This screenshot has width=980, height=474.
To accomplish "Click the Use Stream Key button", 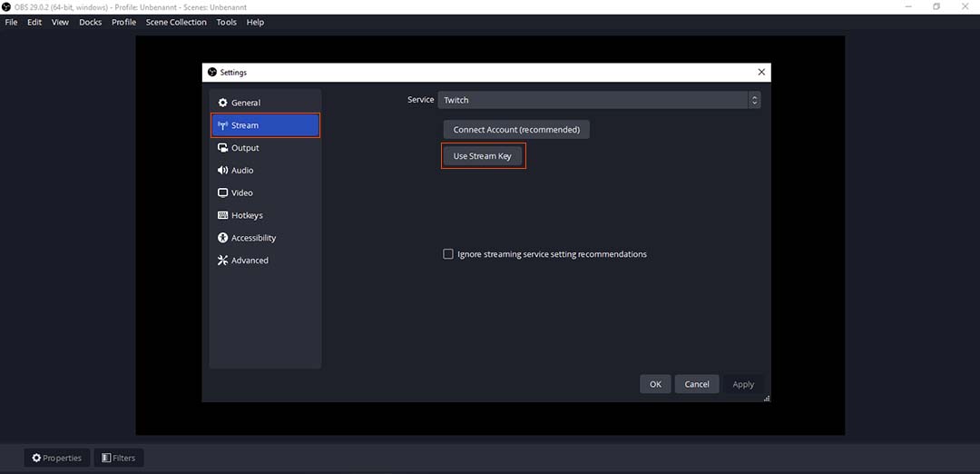I will pos(483,156).
